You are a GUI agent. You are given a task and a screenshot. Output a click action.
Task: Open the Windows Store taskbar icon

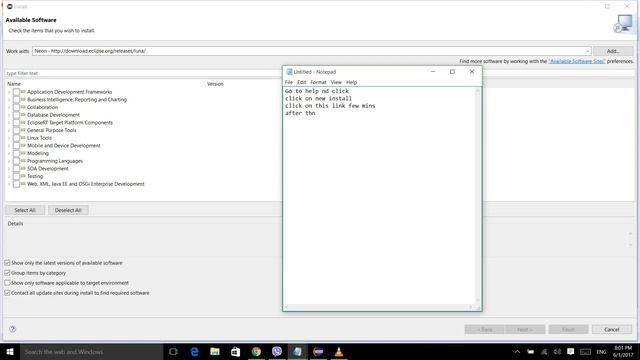point(236,351)
